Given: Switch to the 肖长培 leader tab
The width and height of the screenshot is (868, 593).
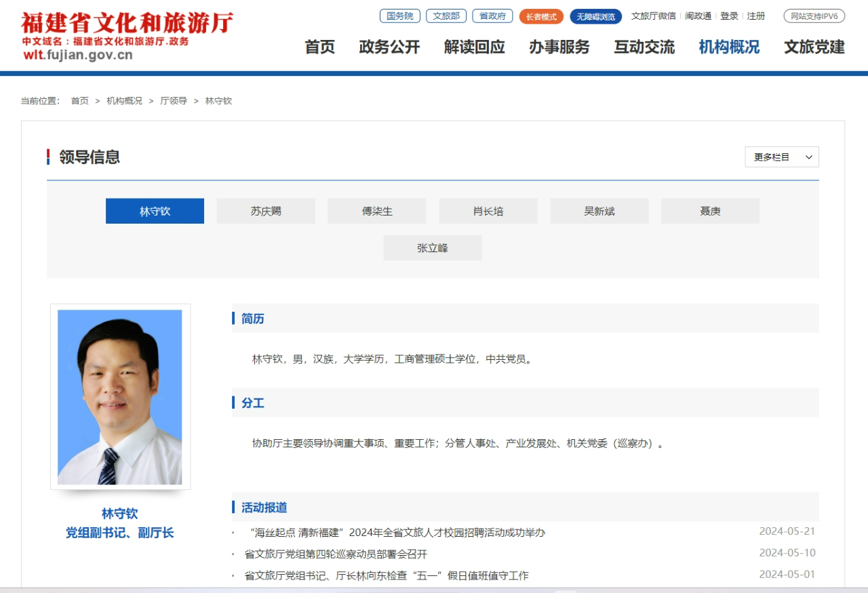Looking at the screenshot, I should [488, 211].
